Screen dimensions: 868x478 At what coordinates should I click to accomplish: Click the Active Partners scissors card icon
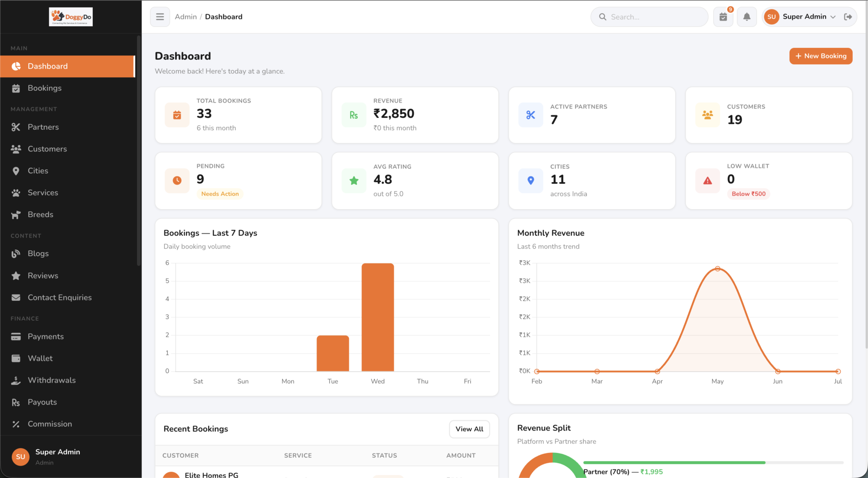[x=531, y=115]
